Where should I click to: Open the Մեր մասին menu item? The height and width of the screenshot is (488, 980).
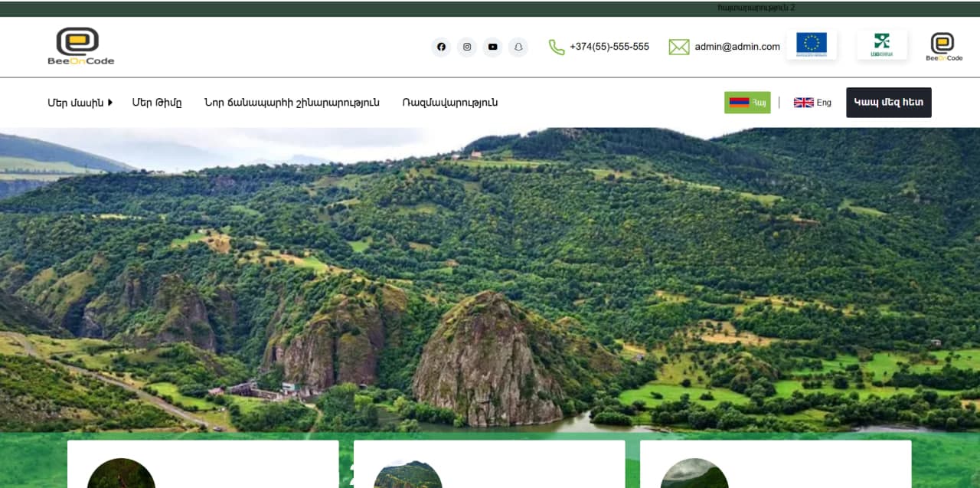[75, 103]
